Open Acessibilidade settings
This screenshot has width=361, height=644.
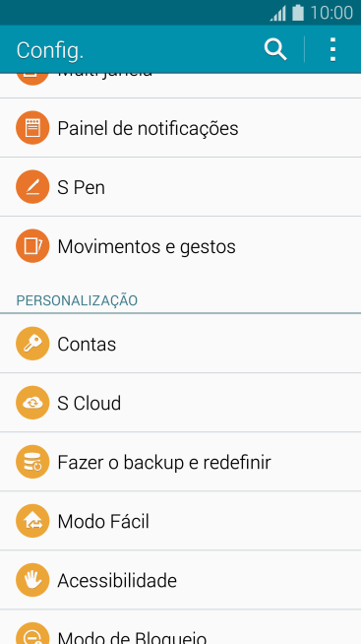pos(181,580)
